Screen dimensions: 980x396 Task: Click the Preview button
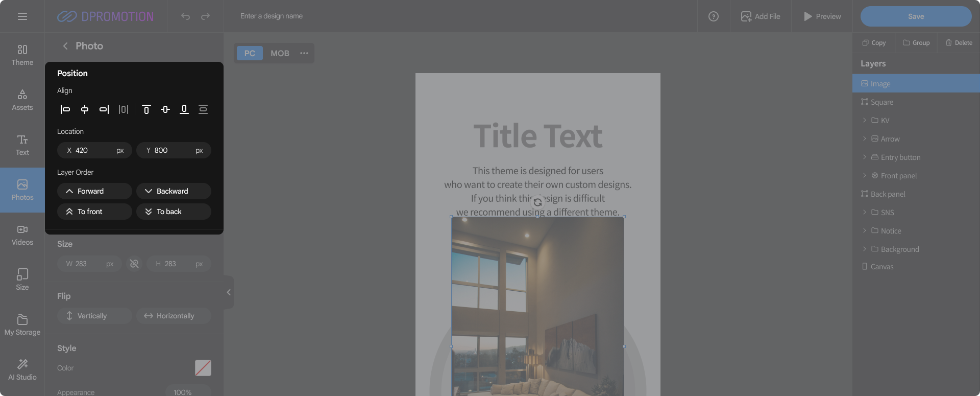pyautogui.click(x=822, y=16)
